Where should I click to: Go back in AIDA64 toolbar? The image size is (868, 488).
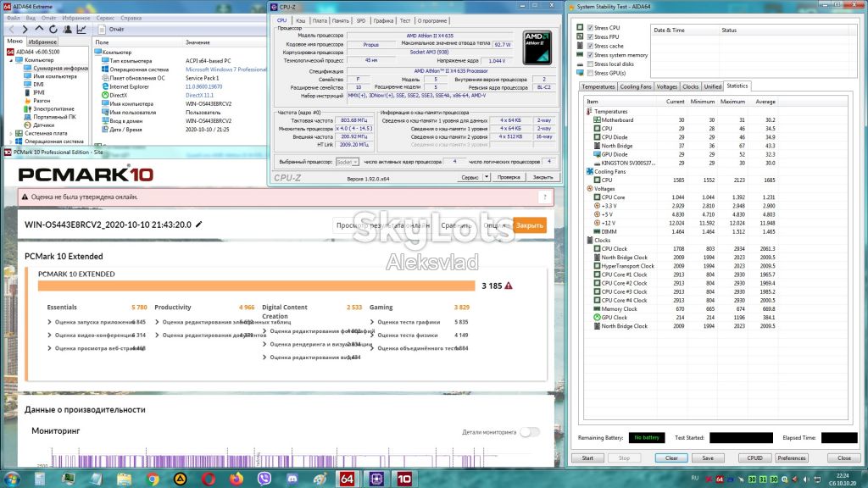pyautogui.click(x=11, y=30)
